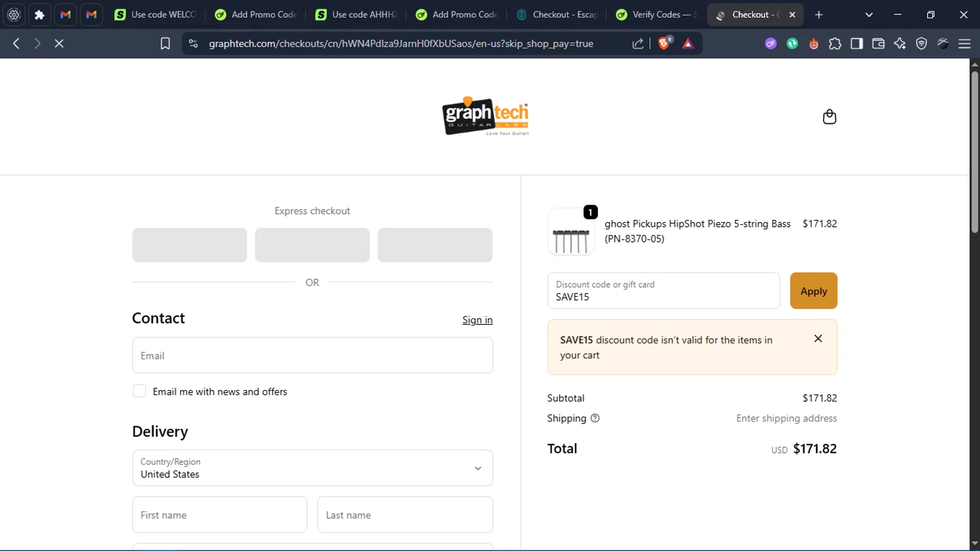The image size is (980, 551).
Task: Go back to the previous page
Action: coord(16,43)
